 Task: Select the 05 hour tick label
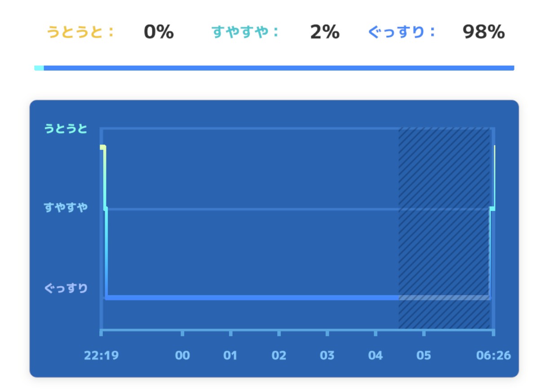click(424, 356)
